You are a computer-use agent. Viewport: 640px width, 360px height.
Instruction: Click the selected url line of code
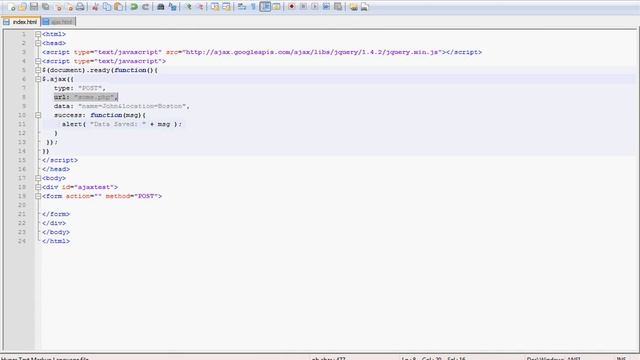86,97
